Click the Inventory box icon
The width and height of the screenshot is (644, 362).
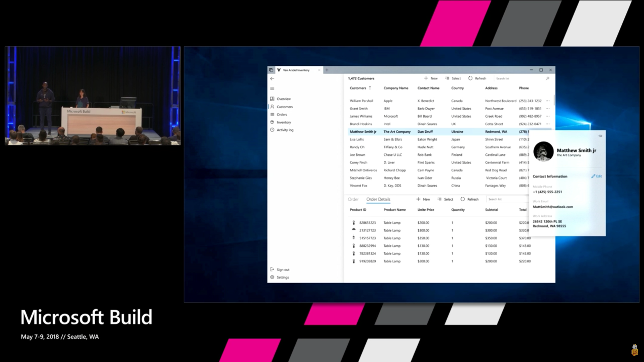click(272, 122)
